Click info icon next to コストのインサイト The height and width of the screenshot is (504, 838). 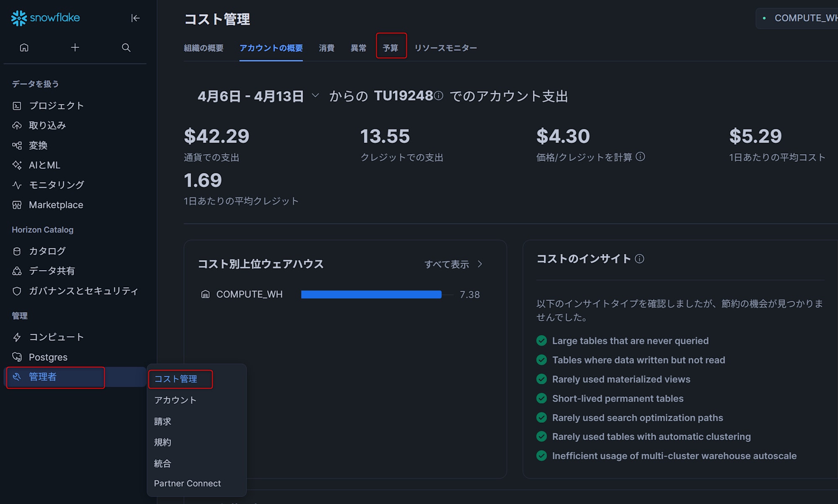point(639,259)
